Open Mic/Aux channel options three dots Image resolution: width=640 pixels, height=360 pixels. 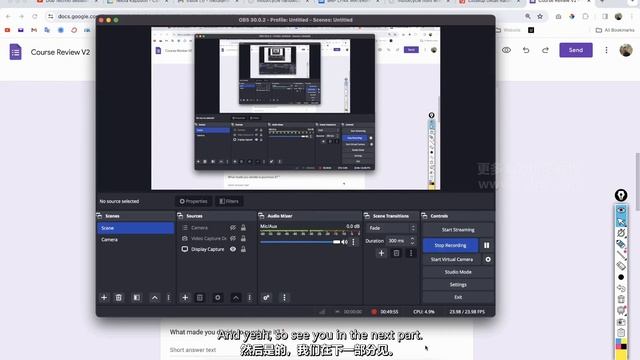coord(353,242)
